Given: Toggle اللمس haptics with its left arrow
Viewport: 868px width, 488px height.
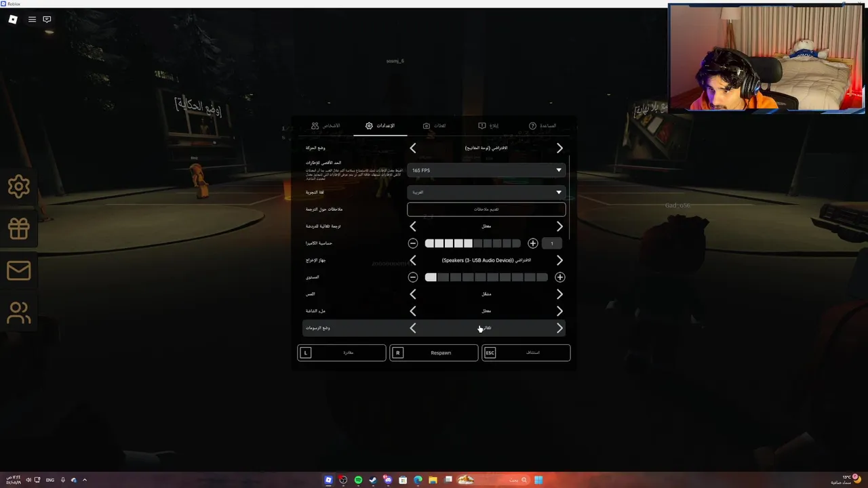Looking at the screenshot, I should click(413, 294).
